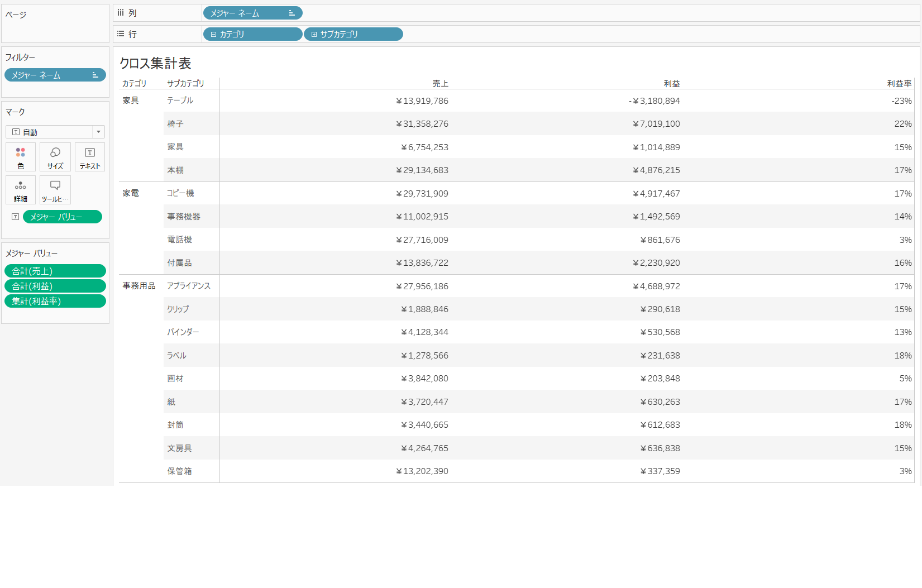Select the 文房具 subcategory row
The width and height of the screenshot is (922, 588).
tap(179, 448)
